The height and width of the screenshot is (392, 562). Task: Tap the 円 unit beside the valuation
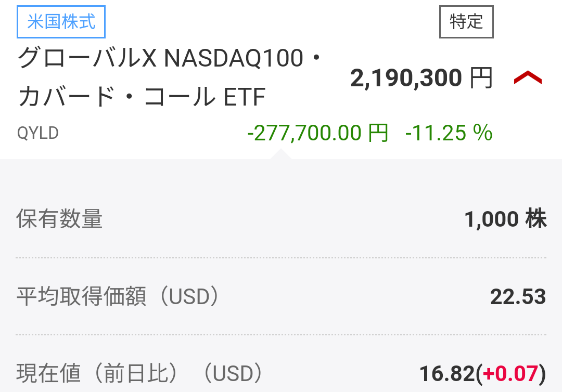pyautogui.click(x=481, y=79)
